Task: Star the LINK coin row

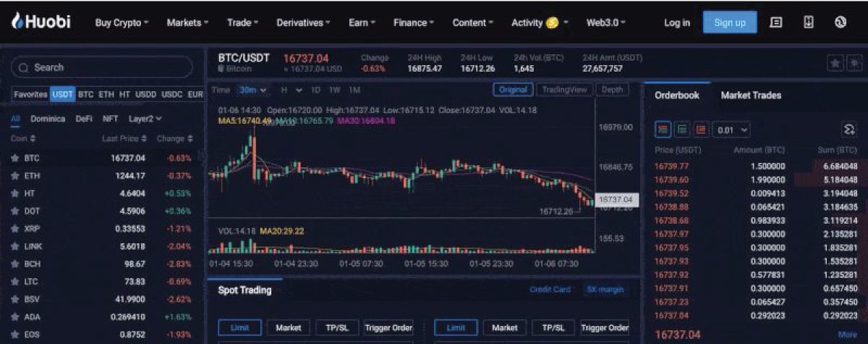Action: pos(14,246)
